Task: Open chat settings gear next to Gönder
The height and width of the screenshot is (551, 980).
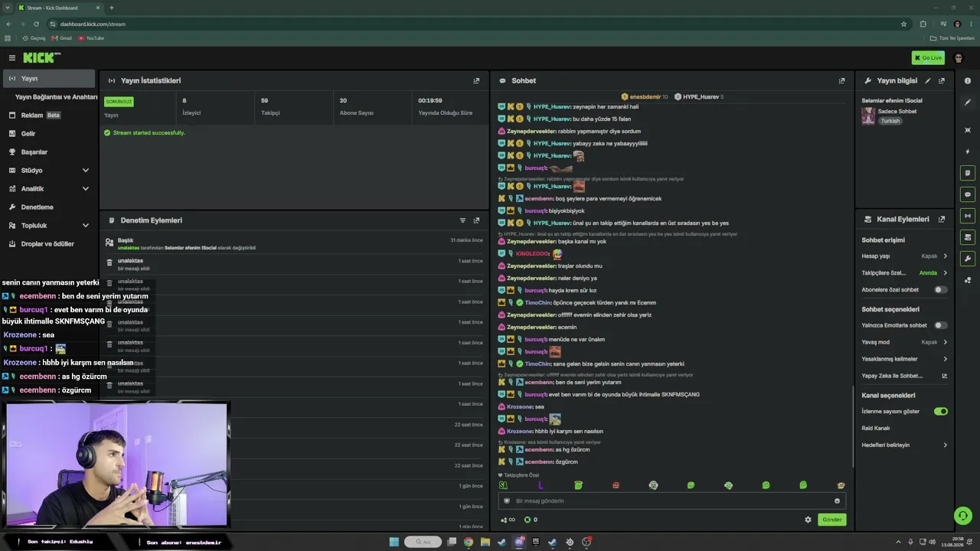Action: (x=808, y=520)
